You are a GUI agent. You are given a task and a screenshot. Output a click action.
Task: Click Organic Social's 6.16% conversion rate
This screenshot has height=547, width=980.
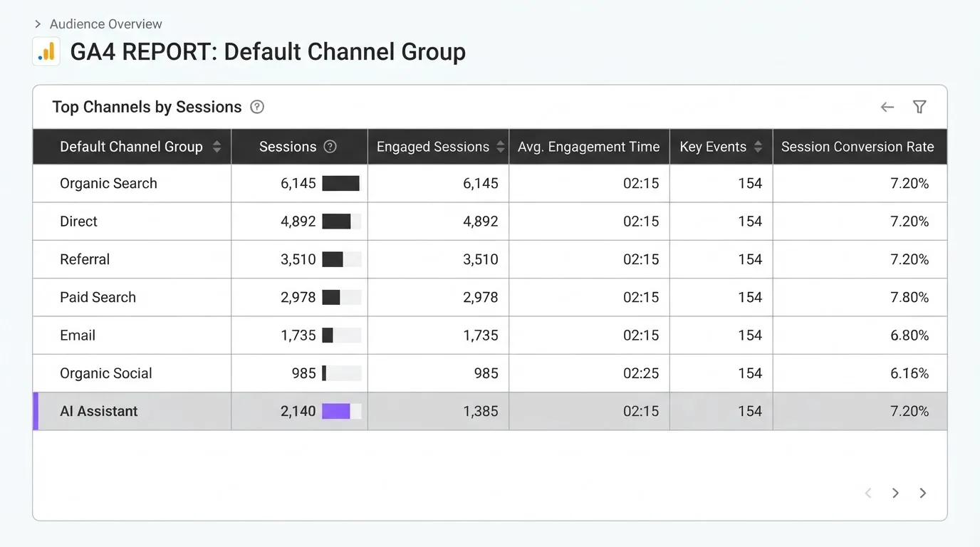(x=909, y=373)
